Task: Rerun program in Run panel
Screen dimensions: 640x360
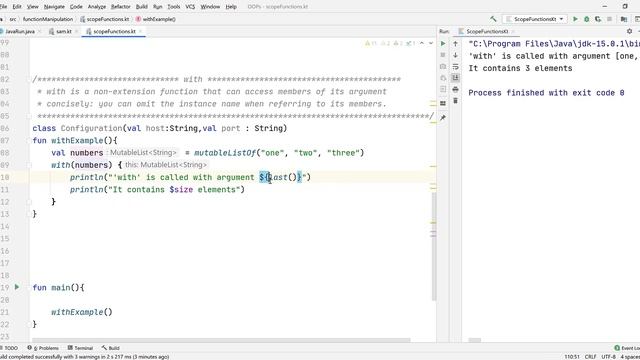Action: tap(443, 43)
